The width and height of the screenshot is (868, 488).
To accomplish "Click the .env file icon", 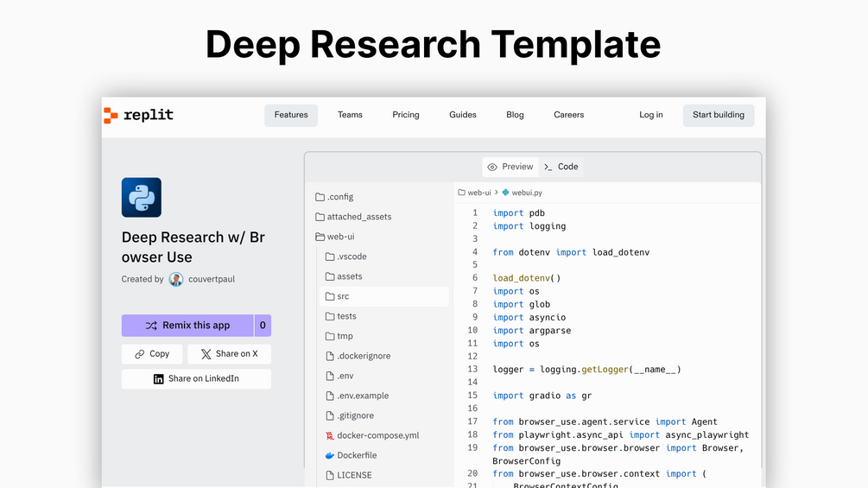I will [x=330, y=377].
